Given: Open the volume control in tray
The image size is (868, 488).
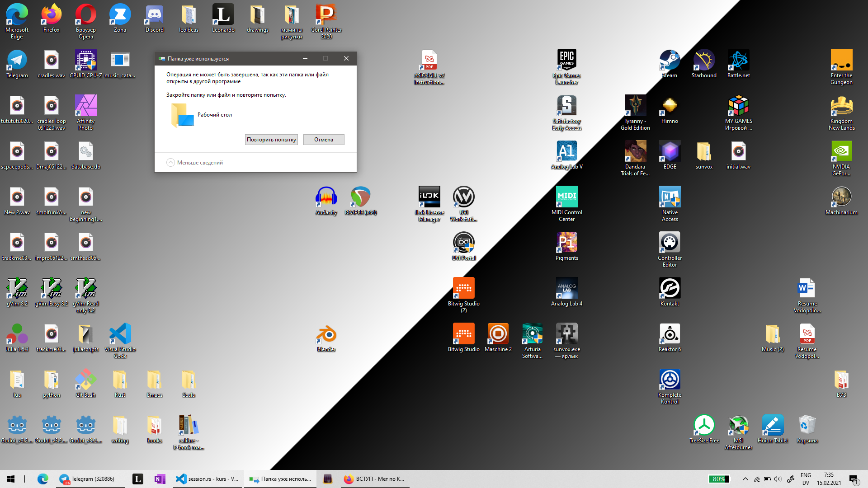Looking at the screenshot, I should [x=778, y=479].
